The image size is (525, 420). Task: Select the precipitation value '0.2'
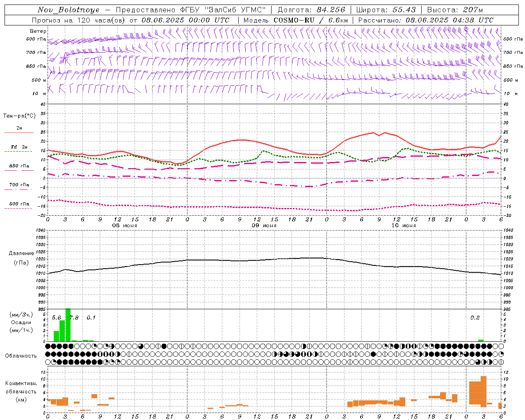[475, 318]
